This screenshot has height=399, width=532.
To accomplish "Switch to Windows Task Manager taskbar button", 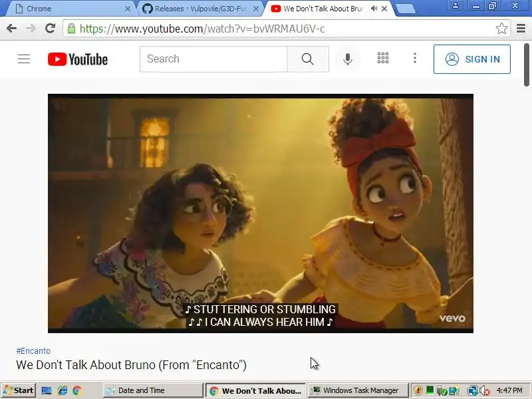I will [x=358, y=390].
